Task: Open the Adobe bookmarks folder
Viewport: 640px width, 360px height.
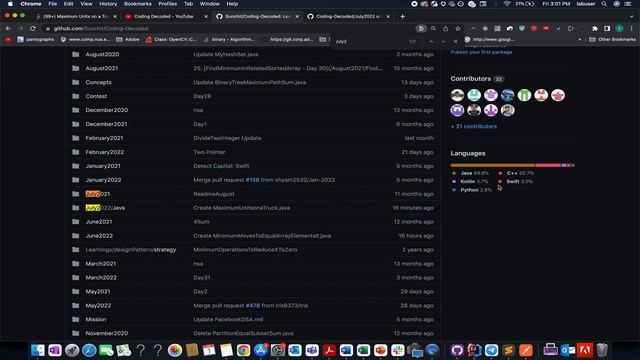Action: coord(128,40)
